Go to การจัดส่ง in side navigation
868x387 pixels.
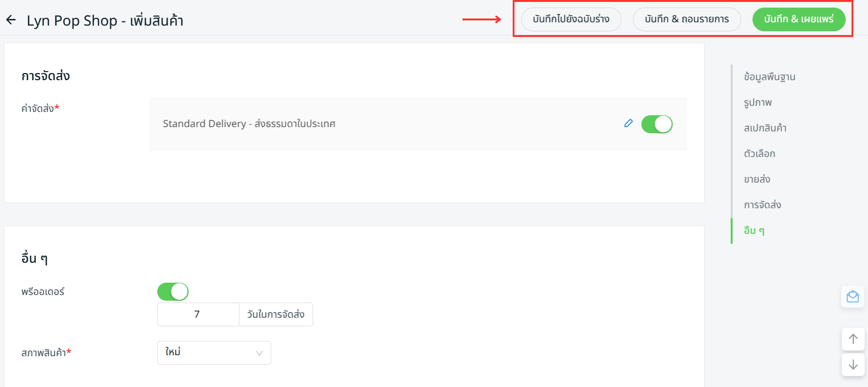762,205
